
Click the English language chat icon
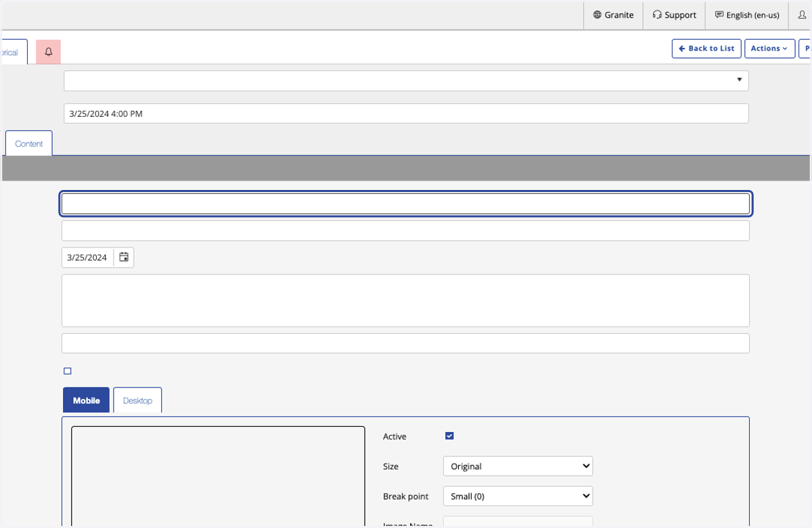[x=719, y=15]
